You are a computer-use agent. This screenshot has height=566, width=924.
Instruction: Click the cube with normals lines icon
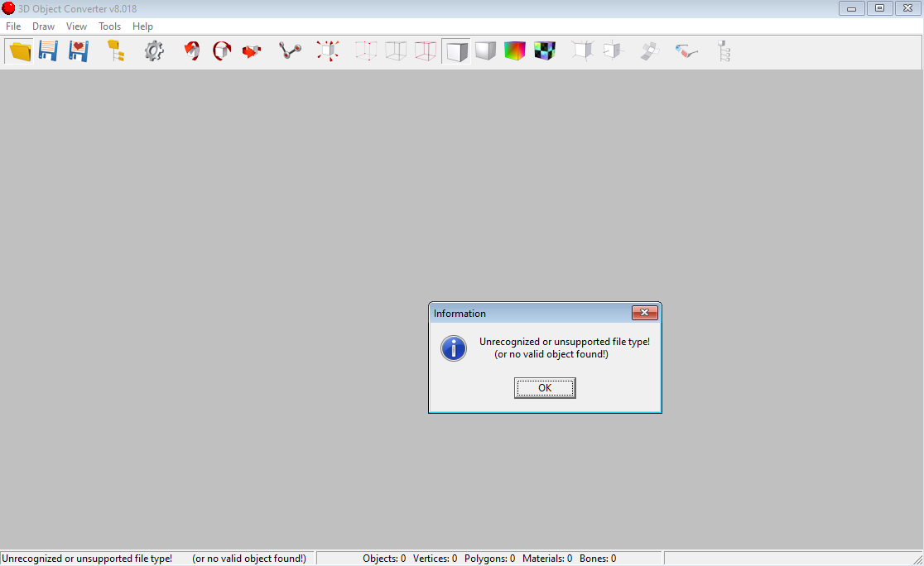point(582,51)
